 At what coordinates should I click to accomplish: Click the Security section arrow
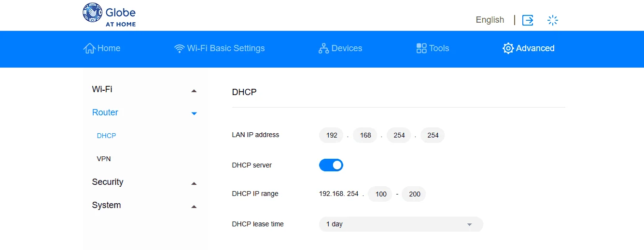(194, 183)
